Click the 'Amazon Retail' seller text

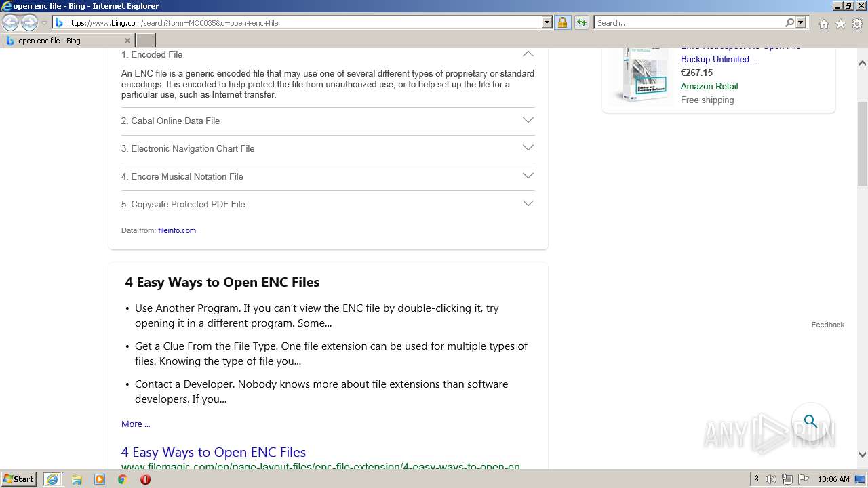[709, 86]
